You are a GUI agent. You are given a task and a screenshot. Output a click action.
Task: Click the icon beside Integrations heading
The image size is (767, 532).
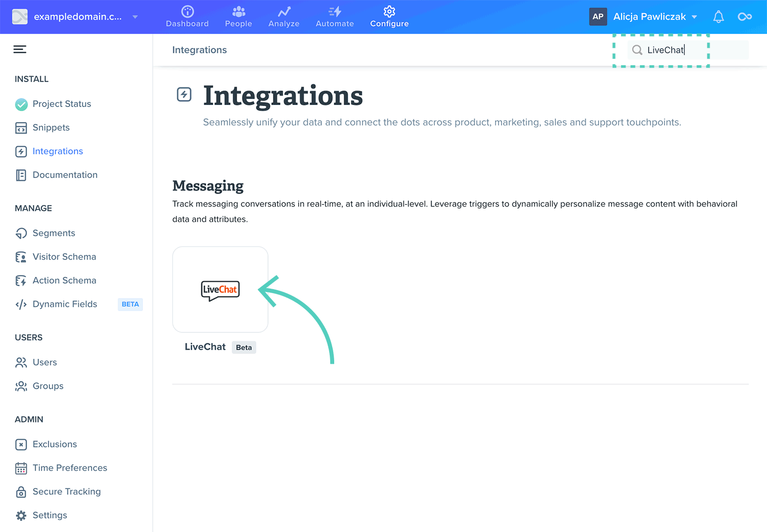click(184, 94)
